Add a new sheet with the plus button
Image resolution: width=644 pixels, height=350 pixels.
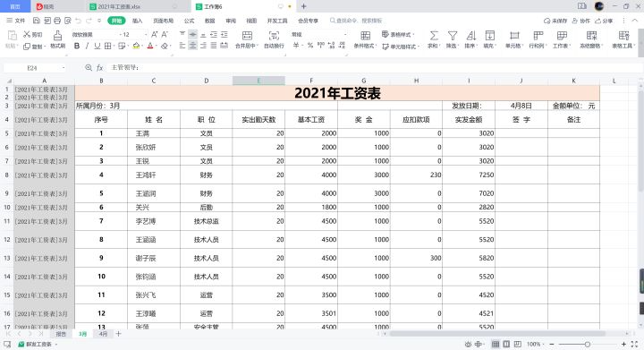[x=118, y=334]
